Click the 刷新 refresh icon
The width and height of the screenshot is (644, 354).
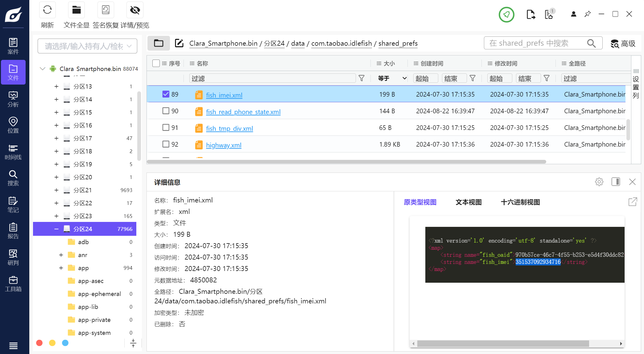[x=47, y=10]
